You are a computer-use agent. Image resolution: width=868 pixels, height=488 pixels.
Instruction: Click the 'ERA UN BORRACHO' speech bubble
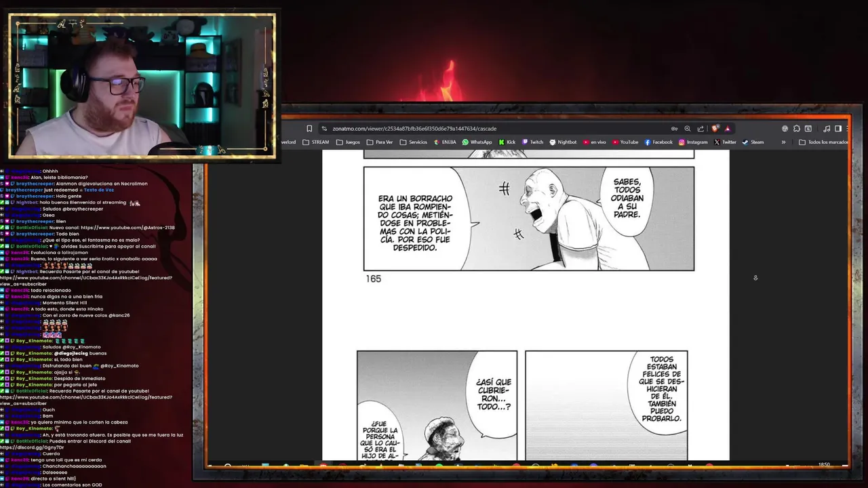415,223
